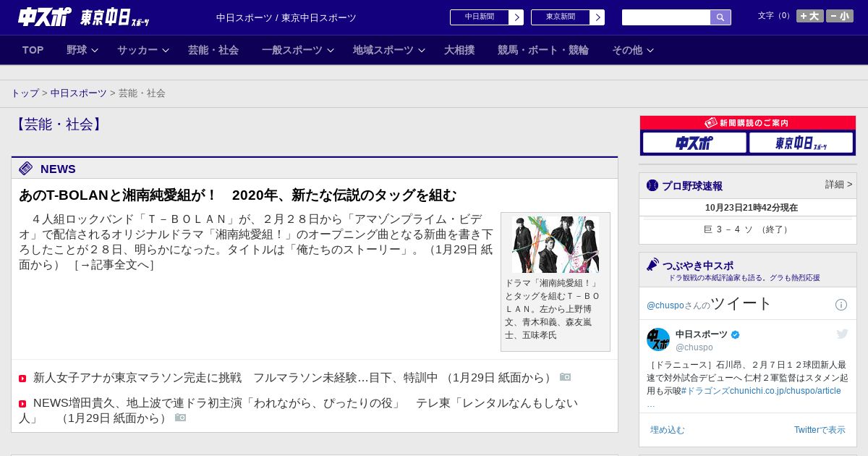Decrease text size with 小 button
The height and width of the screenshot is (456, 868).
click(840, 16)
